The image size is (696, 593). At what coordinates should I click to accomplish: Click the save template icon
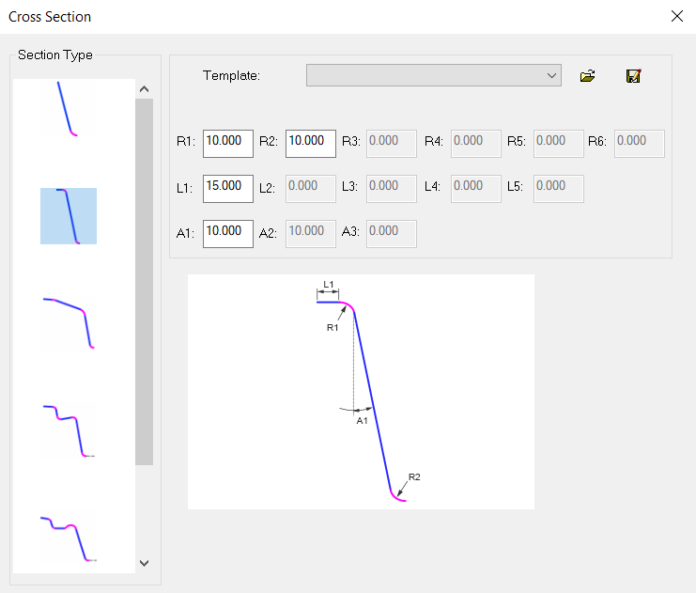pos(633,76)
